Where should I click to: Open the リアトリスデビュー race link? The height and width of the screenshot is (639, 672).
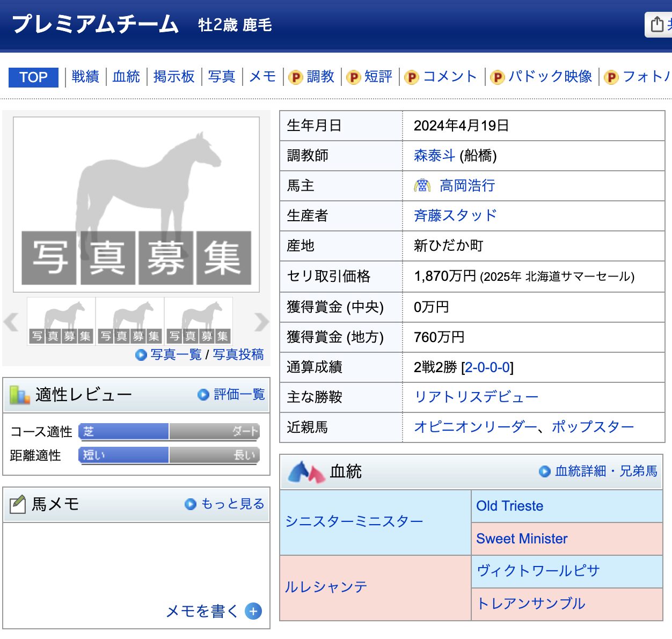[476, 397]
